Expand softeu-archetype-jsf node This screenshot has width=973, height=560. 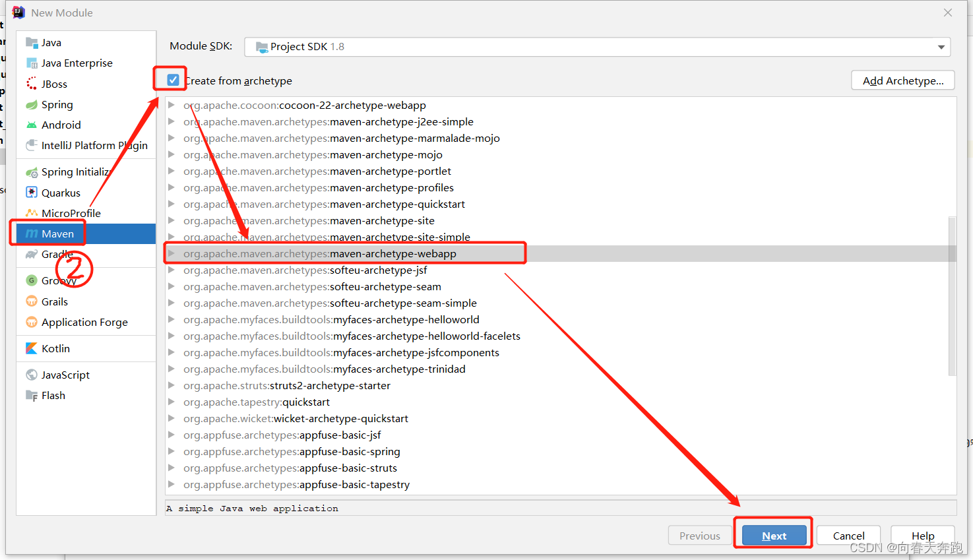(172, 270)
